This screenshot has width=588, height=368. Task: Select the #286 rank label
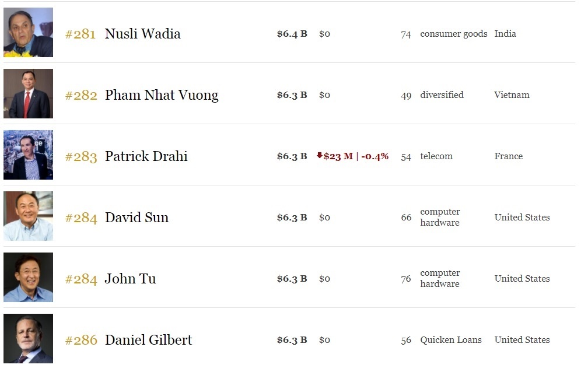pos(80,340)
